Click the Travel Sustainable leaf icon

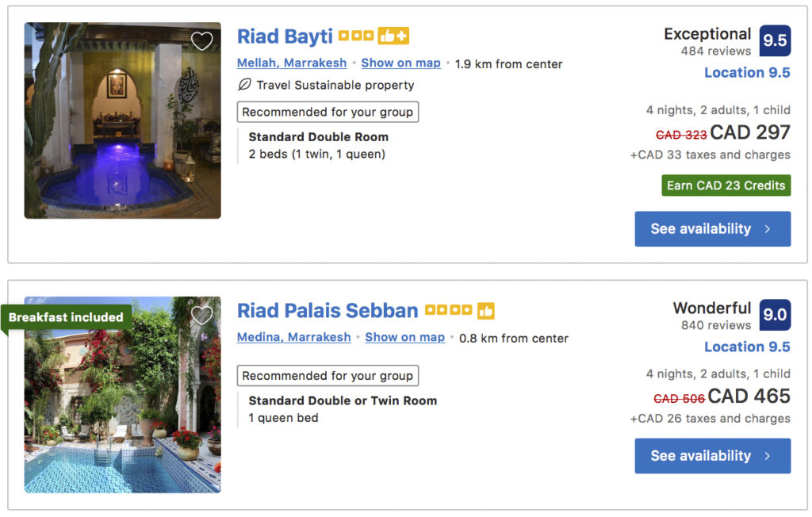pos(243,85)
